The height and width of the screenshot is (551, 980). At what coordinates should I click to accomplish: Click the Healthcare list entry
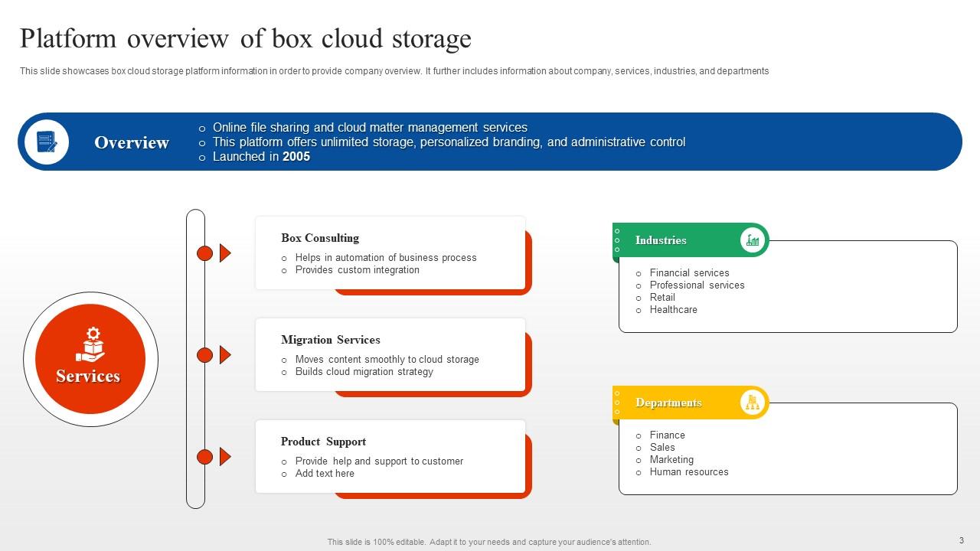click(x=673, y=309)
